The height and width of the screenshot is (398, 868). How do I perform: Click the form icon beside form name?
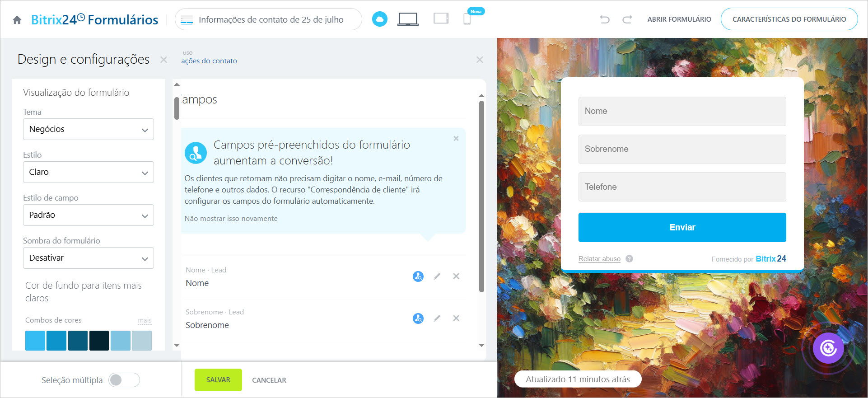pos(187,19)
